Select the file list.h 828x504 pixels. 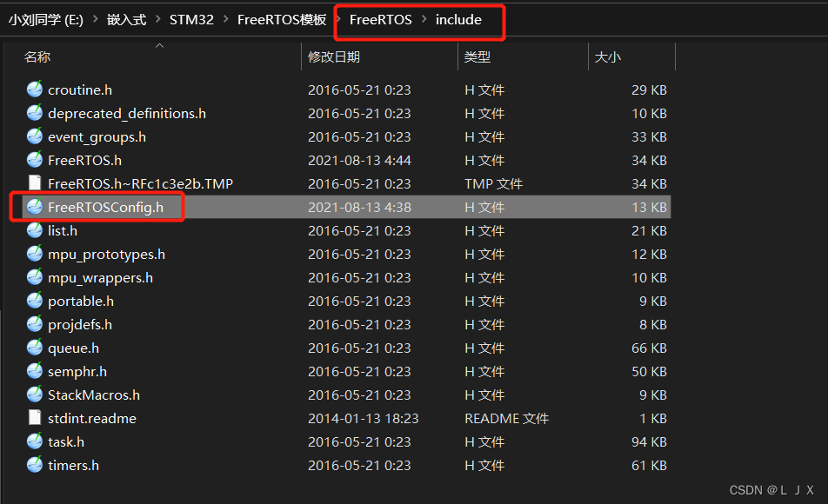63,230
